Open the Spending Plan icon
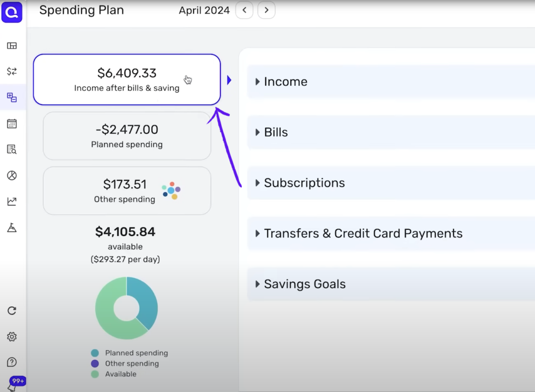This screenshot has width=535, height=392. pos(12,97)
